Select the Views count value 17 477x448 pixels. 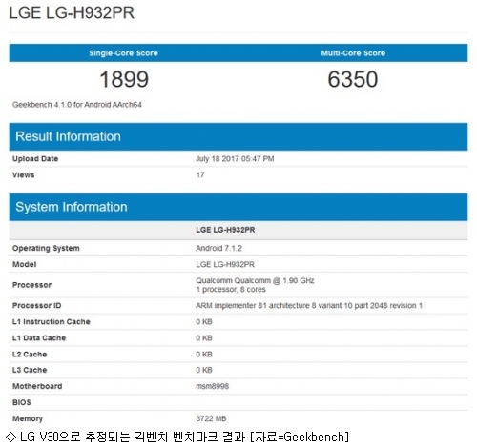click(x=200, y=175)
